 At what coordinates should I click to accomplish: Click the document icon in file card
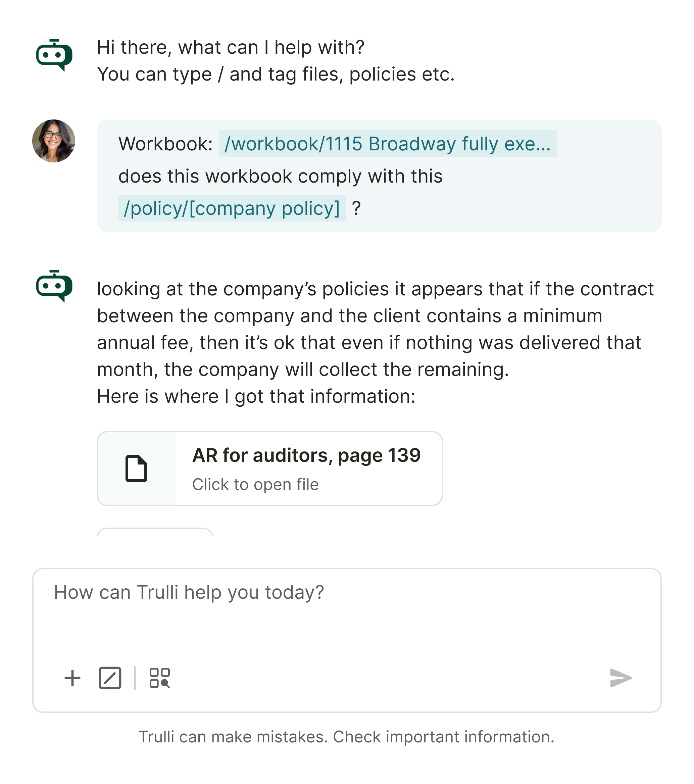[136, 468]
